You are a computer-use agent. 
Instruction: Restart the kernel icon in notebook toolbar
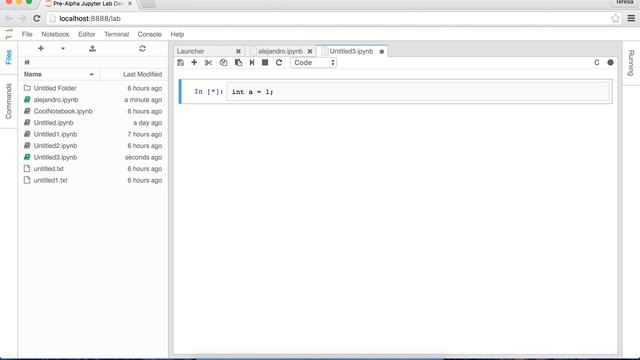pyautogui.click(x=279, y=62)
